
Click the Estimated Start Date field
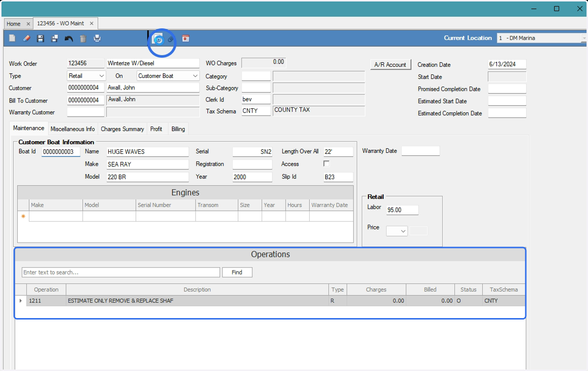pyautogui.click(x=507, y=101)
